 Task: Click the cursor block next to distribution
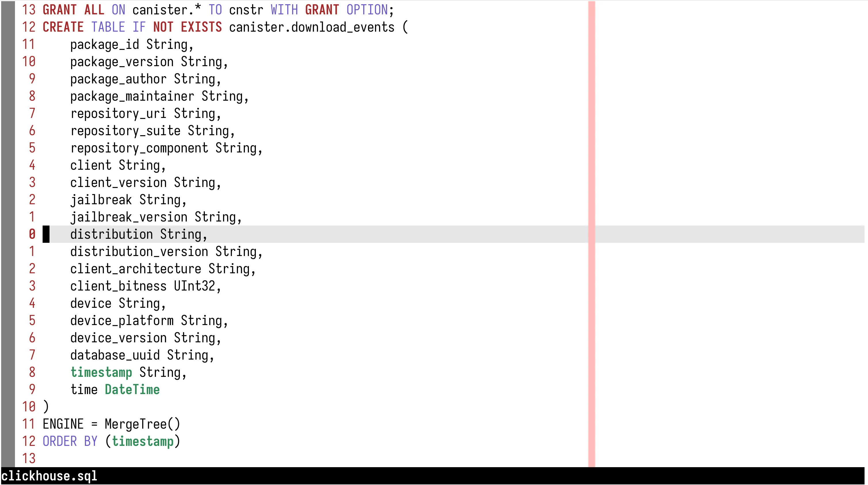pos(45,234)
